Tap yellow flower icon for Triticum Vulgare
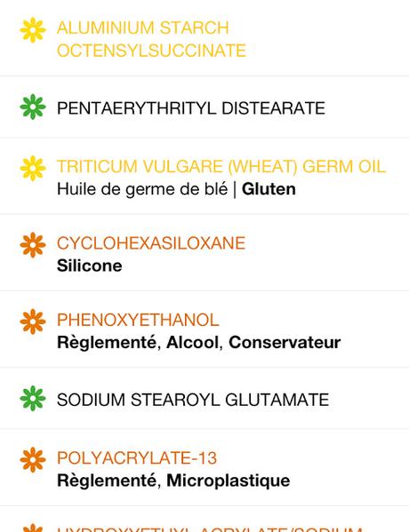This screenshot has width=409, height=532. click(x=33, y=168)
